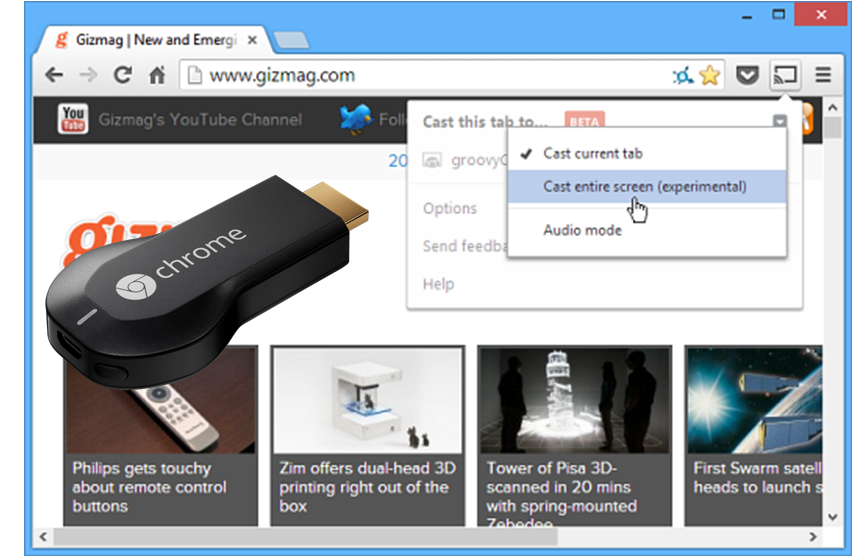Viewport: 853px width, 557px height.
Task: Choose Cast entire screen (experimental)
Action: [647, 187]
